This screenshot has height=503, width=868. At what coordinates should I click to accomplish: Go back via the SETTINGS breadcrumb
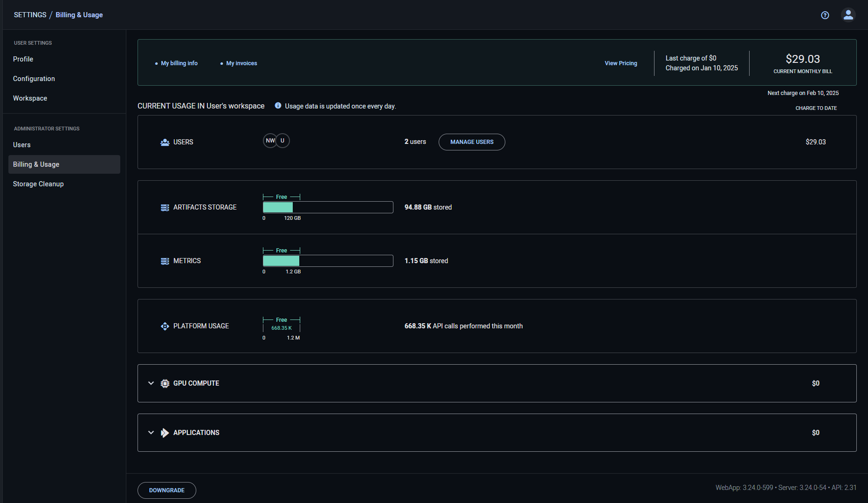click(30, 14)
